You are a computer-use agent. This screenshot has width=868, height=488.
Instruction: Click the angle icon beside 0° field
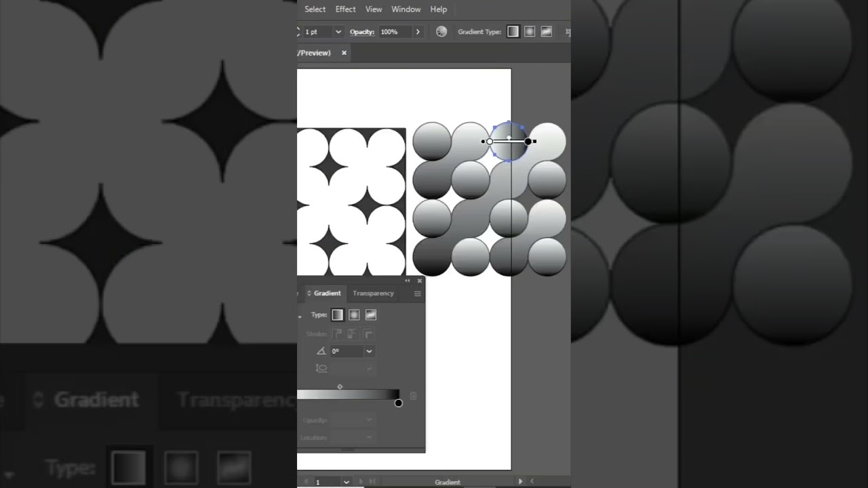pyautogui.click(x=321, y=351)
